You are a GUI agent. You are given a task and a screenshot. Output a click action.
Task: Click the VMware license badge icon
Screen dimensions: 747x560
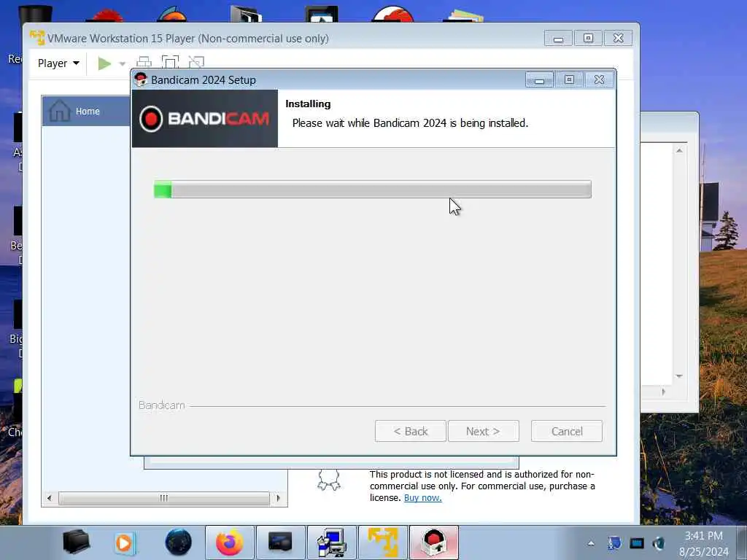coord(329,480)
